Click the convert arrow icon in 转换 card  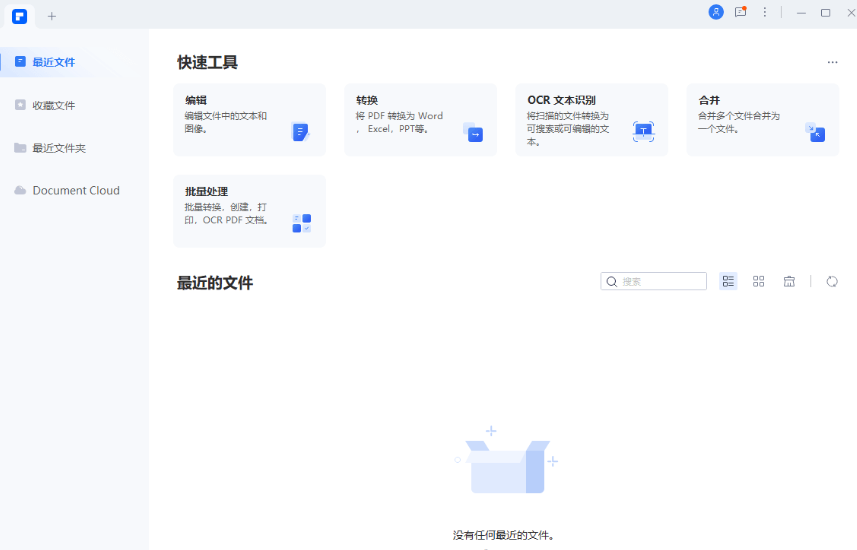click(473, 132)
